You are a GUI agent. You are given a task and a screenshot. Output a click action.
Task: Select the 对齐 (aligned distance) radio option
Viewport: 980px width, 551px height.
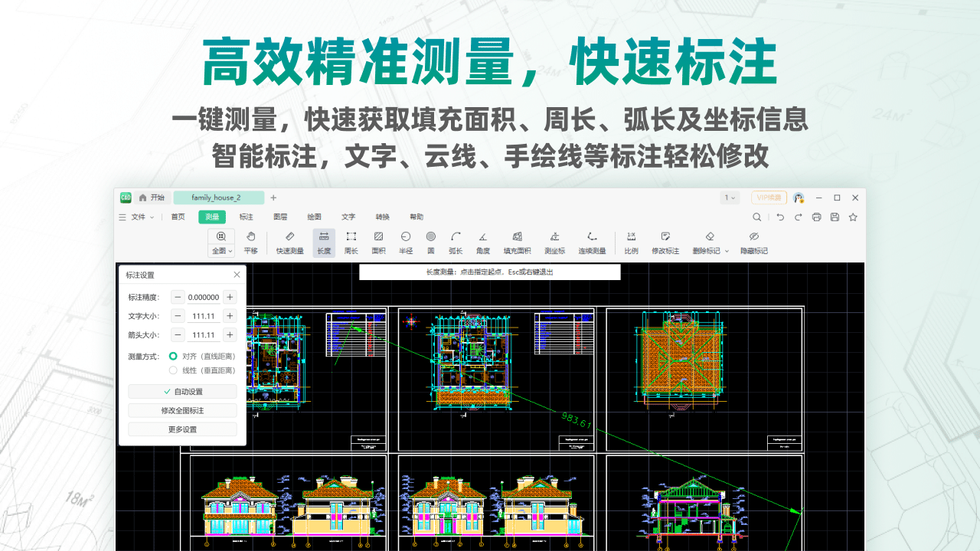pyautogui.click(x=173, y=355)
